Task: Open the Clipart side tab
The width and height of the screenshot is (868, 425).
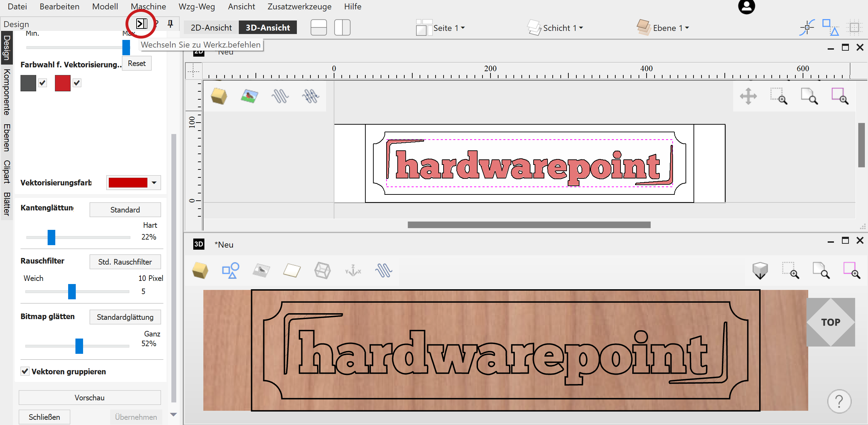Action: point(7,172)
